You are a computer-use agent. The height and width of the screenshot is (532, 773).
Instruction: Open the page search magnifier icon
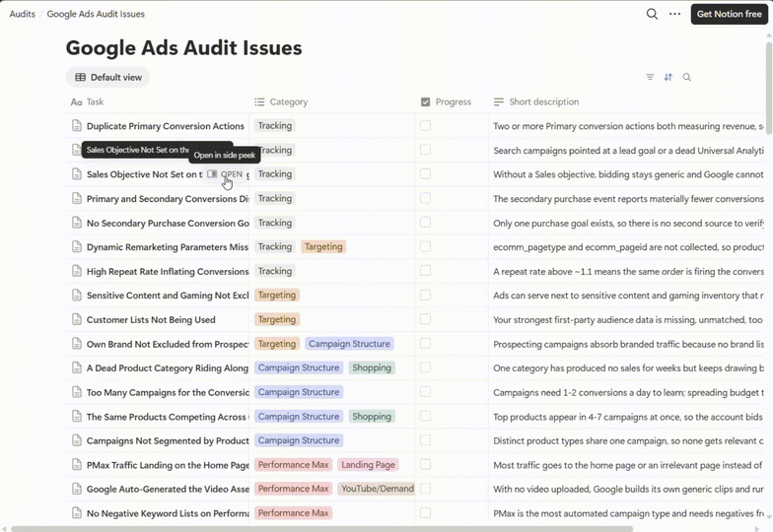click(x=652, y=14)
